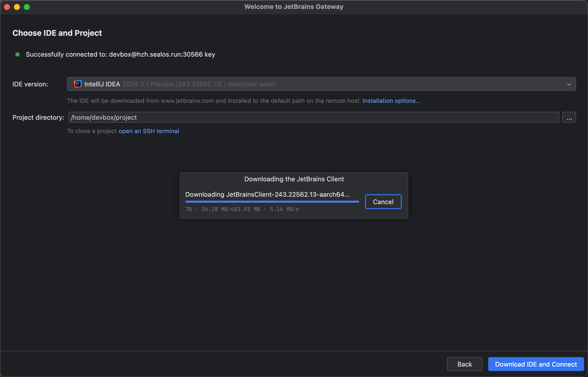This screenshot has width=588, height=377.
Task: Cancel the JetBrains Client download
Action: click(x=383, y=202)
